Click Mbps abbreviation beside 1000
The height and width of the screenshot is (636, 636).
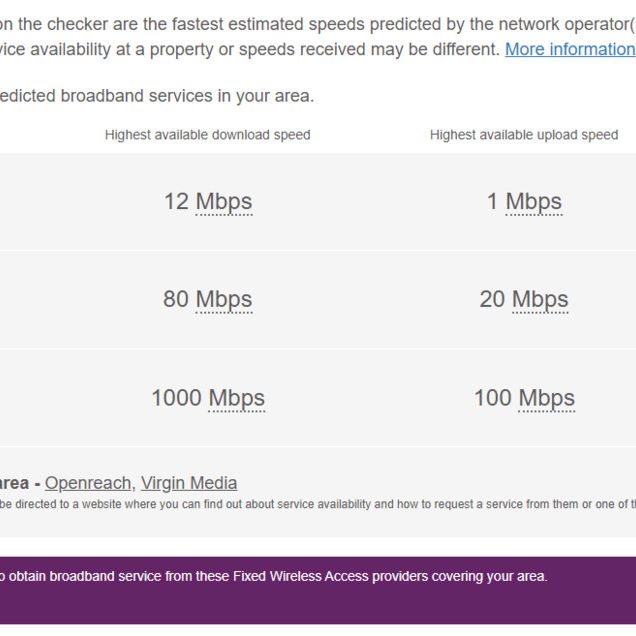coord(237,397)
